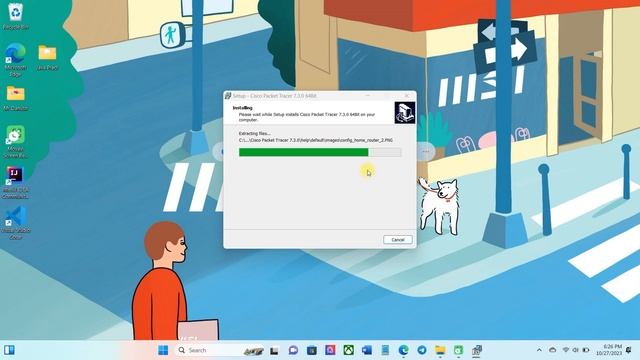This screenshot has height=360, width=640.
Task: Open the Recycle Bin on desktop
Action: pyautogui.click(x=16, y=16)
